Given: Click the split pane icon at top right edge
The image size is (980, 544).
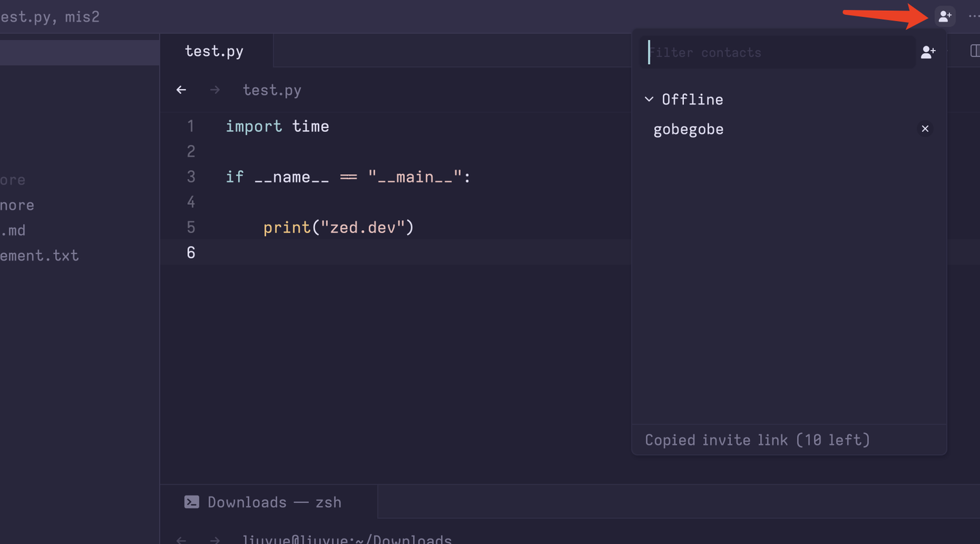Looking at the screenshot, I should (976, 50).
